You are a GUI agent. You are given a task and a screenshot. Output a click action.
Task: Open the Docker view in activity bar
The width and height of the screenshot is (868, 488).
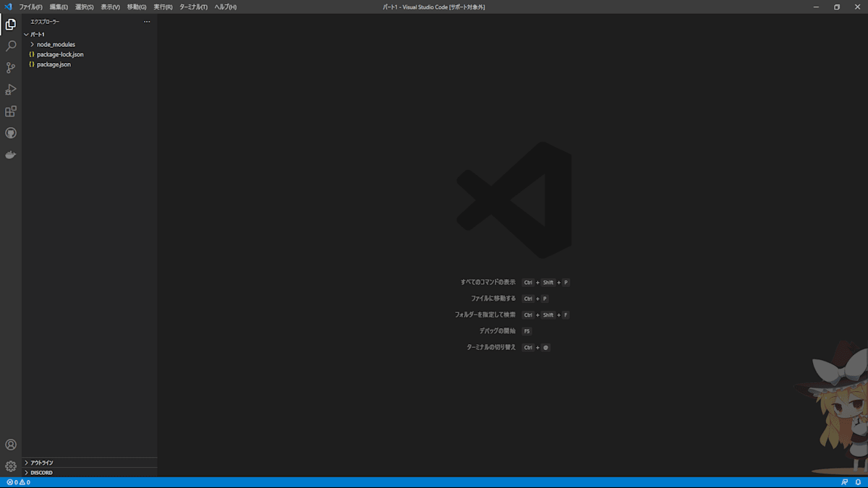11,155
